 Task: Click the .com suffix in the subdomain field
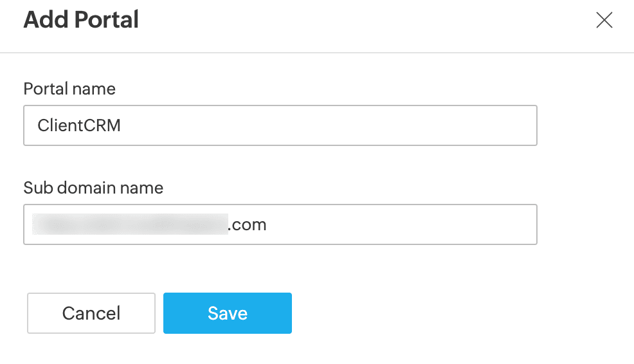pyautogui.click(x=247, y=225)
